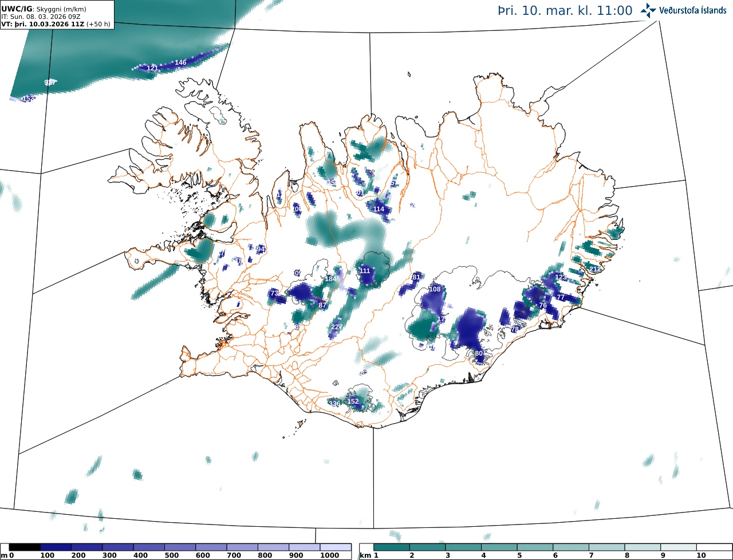Screen dimensions: 733x560
Task: Pick the 1–2 km dark teal swatch
Action: point(392,547)
